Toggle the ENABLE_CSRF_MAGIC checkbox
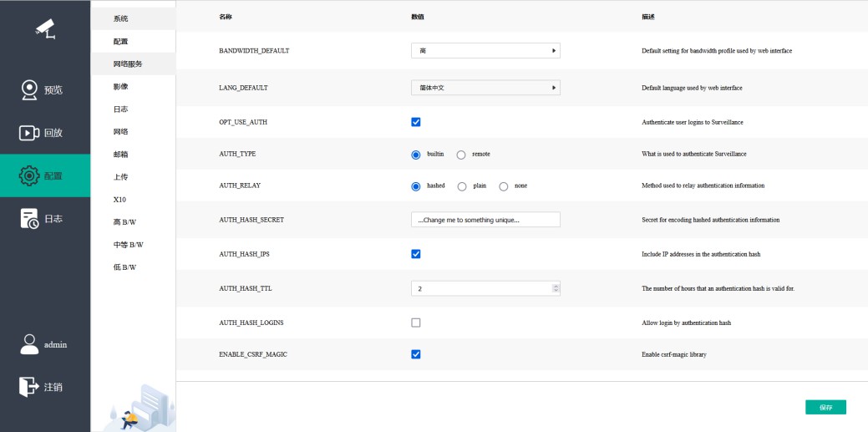Image resolution: width=868 pixels, height=432 pixels. [416, 354]
